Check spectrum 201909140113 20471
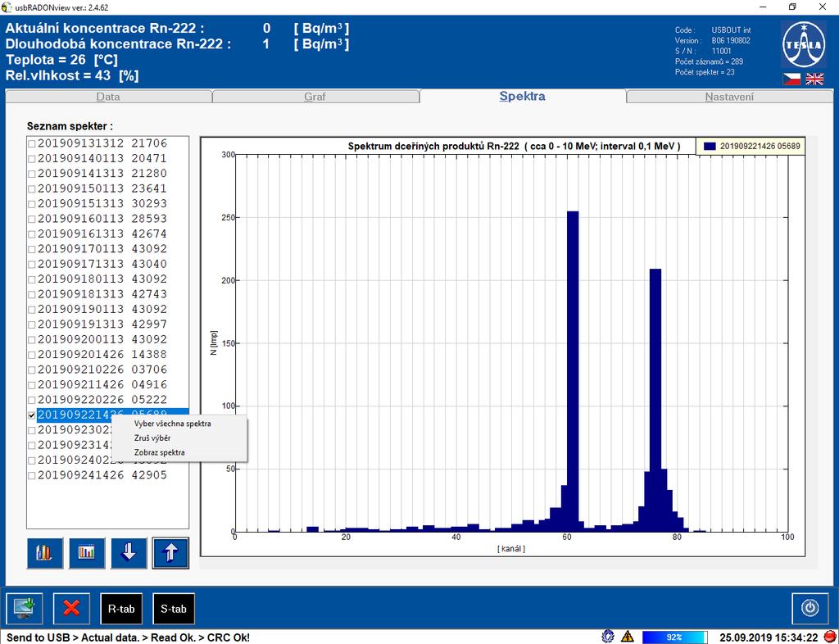 32,159
